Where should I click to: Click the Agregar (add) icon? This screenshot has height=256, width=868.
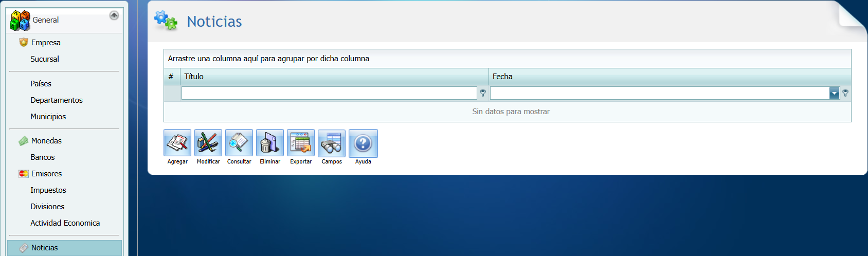177,142
